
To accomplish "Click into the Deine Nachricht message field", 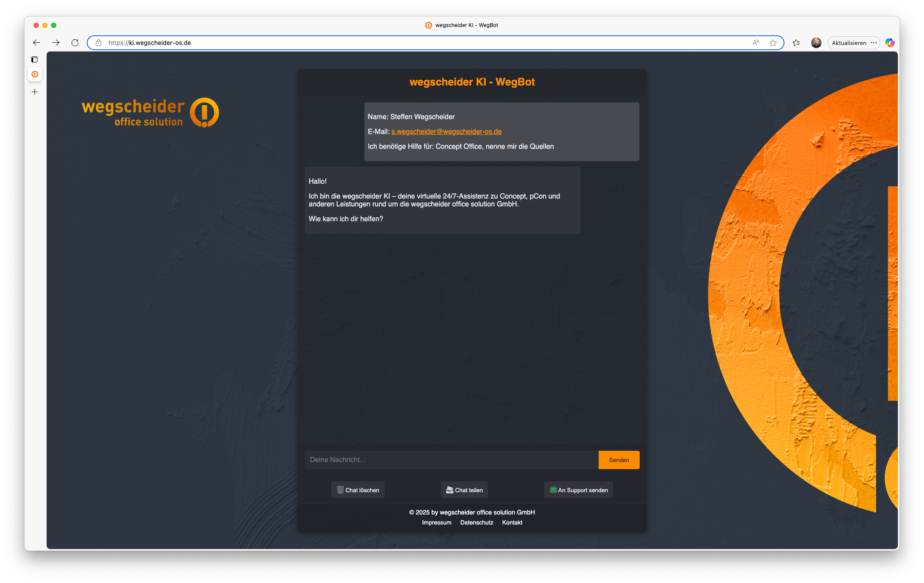I will click(451, 460).
